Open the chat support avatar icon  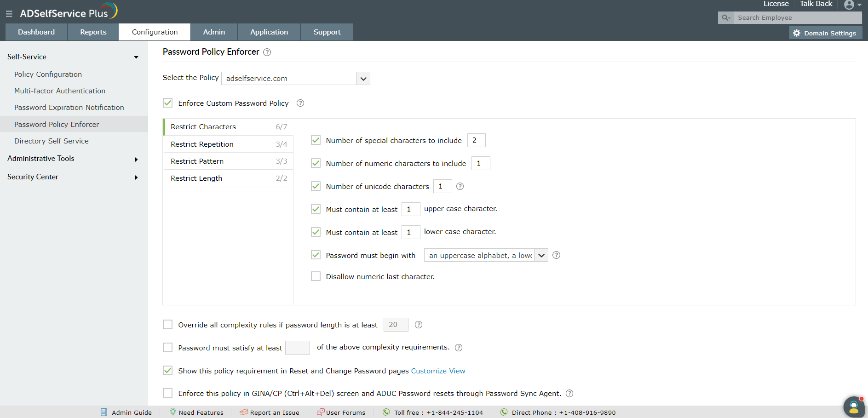click(854, 407)
